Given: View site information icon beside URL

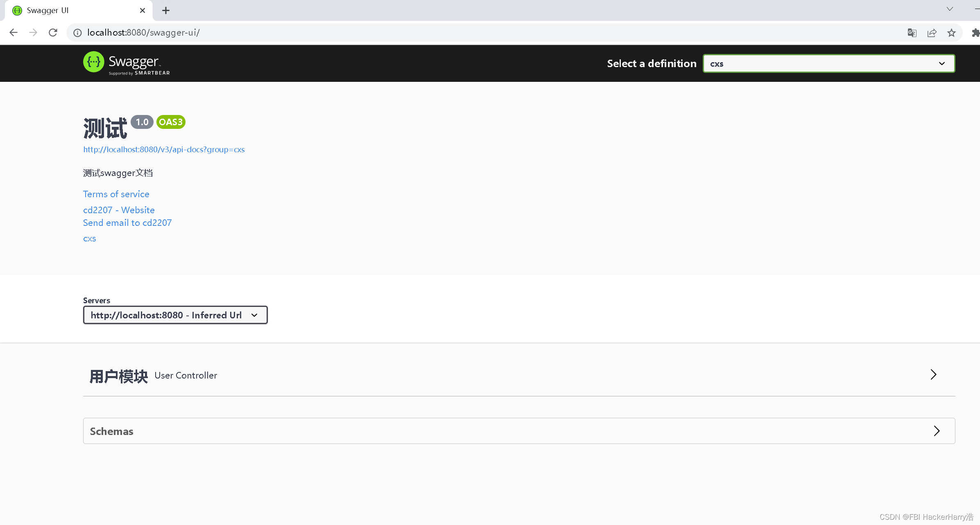Looking at the screenshot, I should [x=77, y=33].
